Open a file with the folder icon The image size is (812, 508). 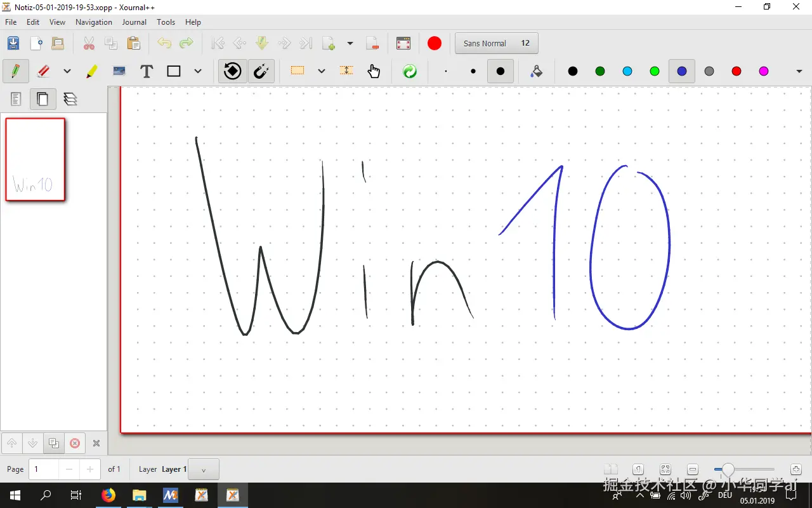(58, 43)
